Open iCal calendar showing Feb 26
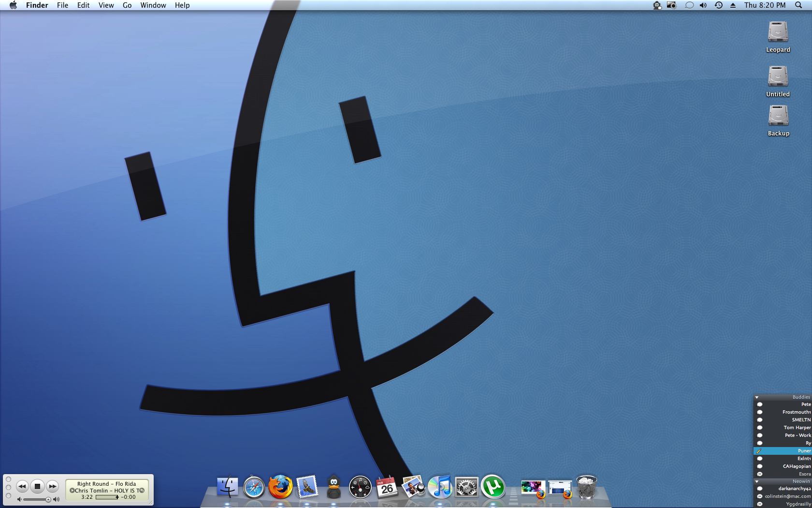Screen dimensions: 812x508 387,487
